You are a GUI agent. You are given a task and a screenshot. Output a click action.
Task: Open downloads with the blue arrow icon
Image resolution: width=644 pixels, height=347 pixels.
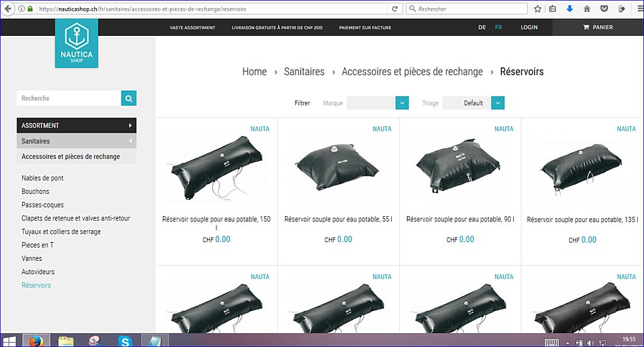coord(570,9)
